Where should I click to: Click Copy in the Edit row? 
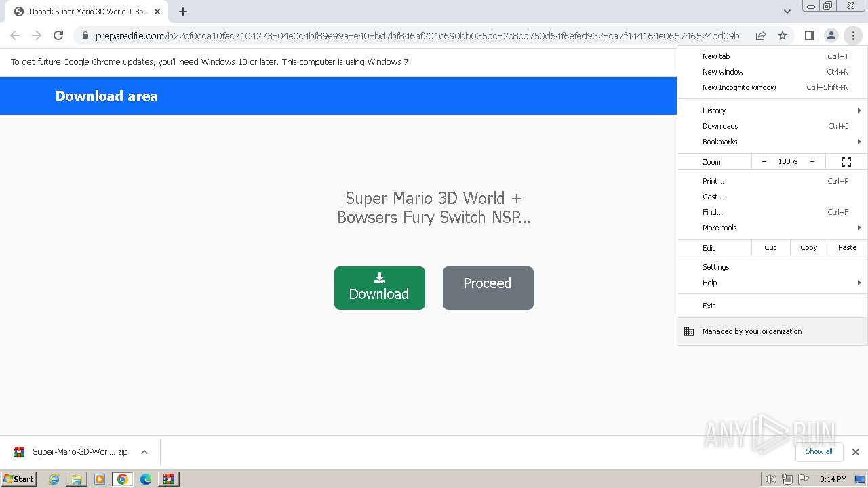click(x=809, y=247)
